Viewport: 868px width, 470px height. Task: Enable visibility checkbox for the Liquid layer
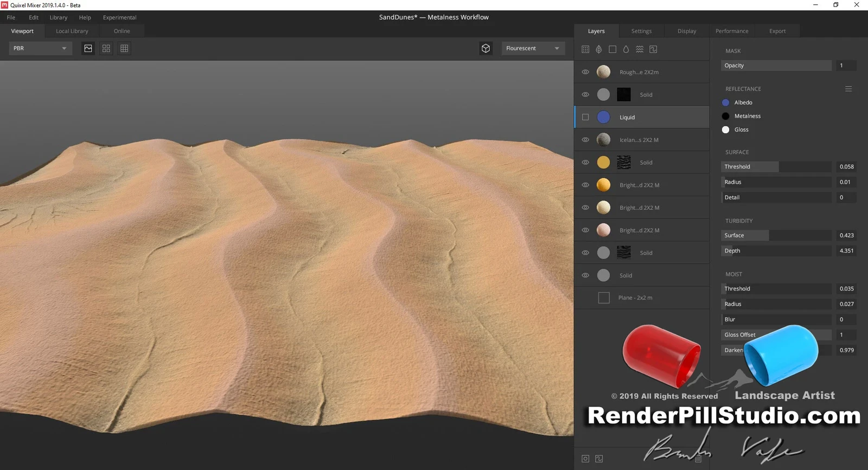(x=585, y=117)
